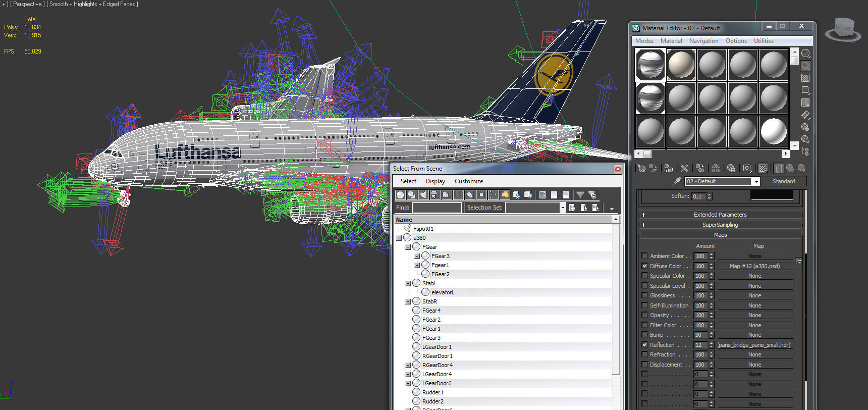Click Reset Map/Mtl X icon
This screenshot has height=410, width=868.
point(684,168)
